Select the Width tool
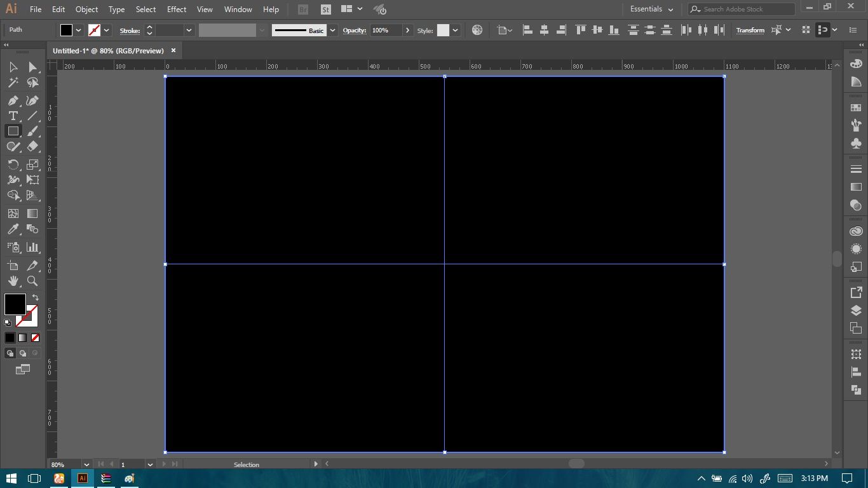The image size is (868, 488). coord(13,180)
